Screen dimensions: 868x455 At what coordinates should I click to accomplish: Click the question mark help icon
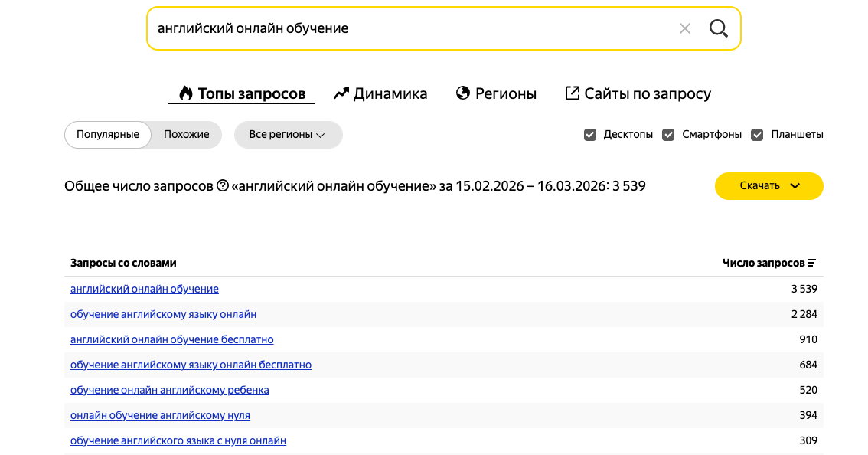tap(223, 185)
